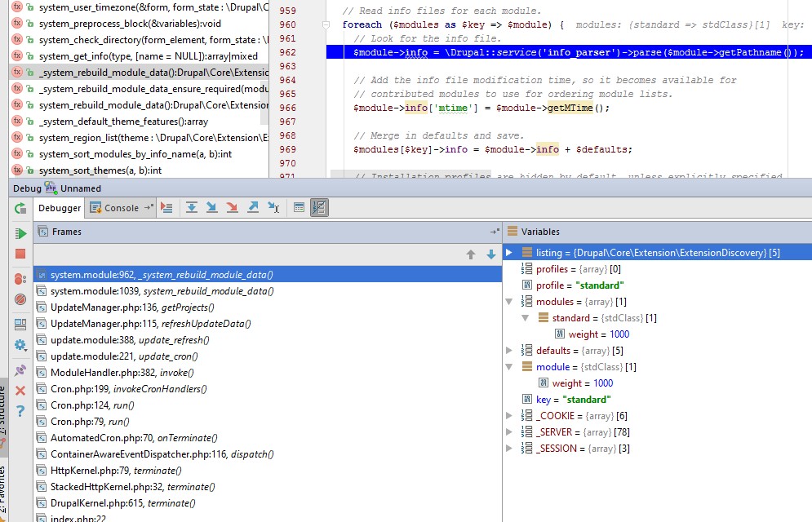Select frame Cron.php:124 run()
812x522 pixels.
pyautogui.click(x=268, y=405)
